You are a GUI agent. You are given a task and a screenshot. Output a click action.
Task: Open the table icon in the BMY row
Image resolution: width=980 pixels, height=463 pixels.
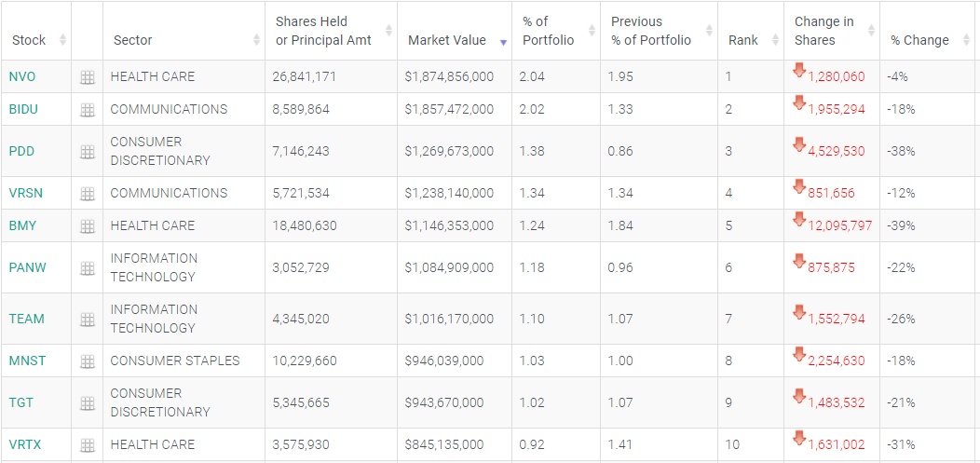[x=88, y=226]
